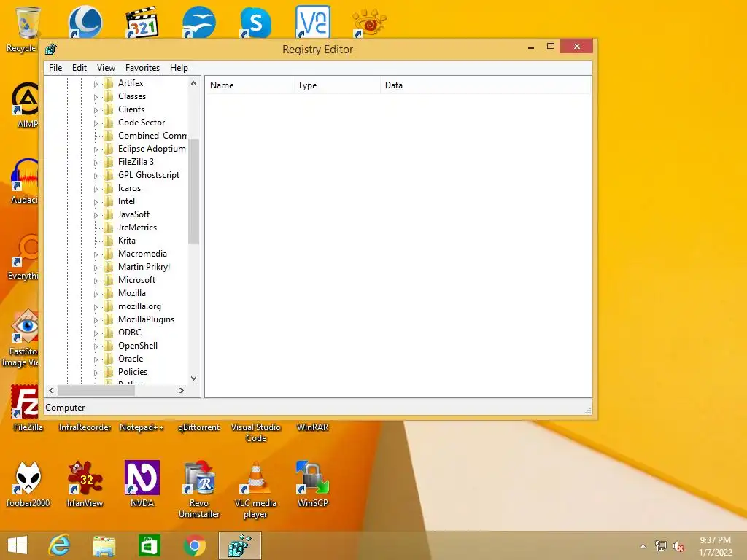Expand the FileZilla 3 key
This screenshot has height=560, width=747.
(96, 163)
